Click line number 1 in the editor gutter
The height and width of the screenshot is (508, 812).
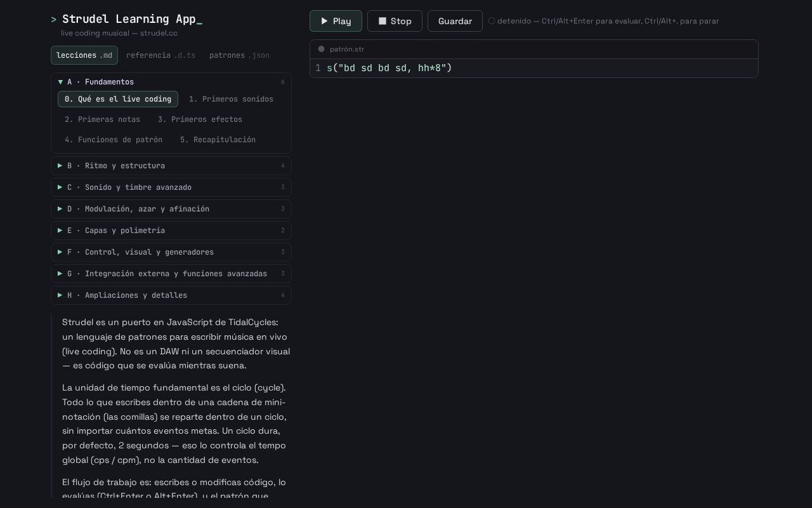[x=318, y=68]
